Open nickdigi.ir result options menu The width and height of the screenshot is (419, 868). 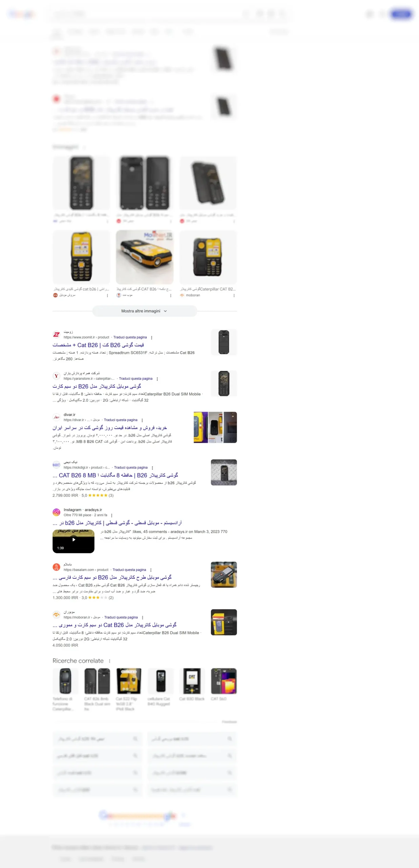click(x=152, y=468)
